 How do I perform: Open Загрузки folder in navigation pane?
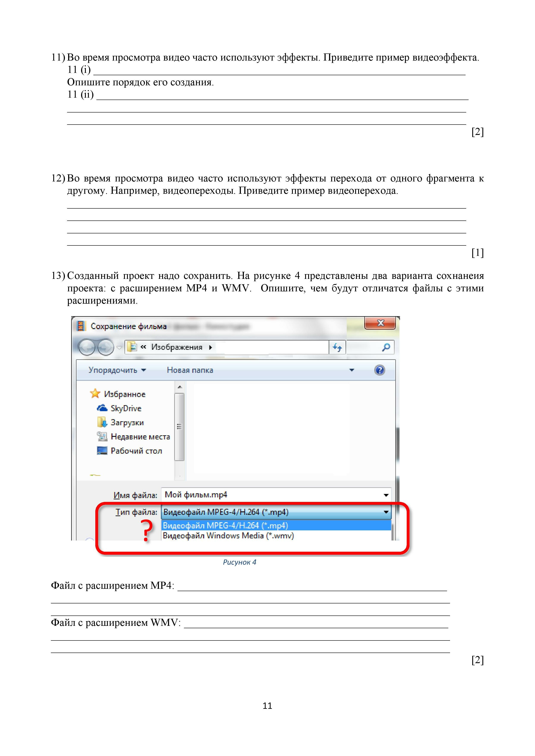click(x=127, y=422)
